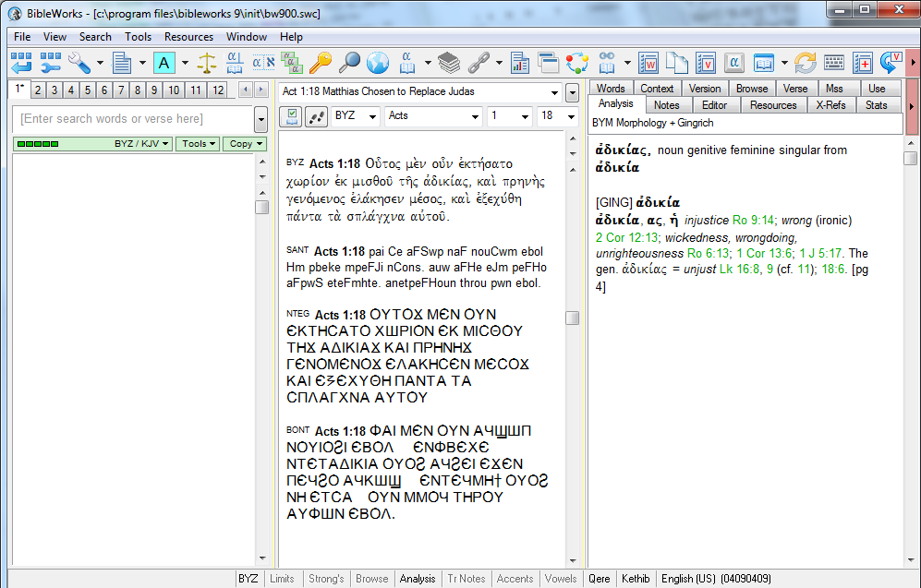
Task: Toggle Analysis in the status bar
Action: [x=418, y=579]
